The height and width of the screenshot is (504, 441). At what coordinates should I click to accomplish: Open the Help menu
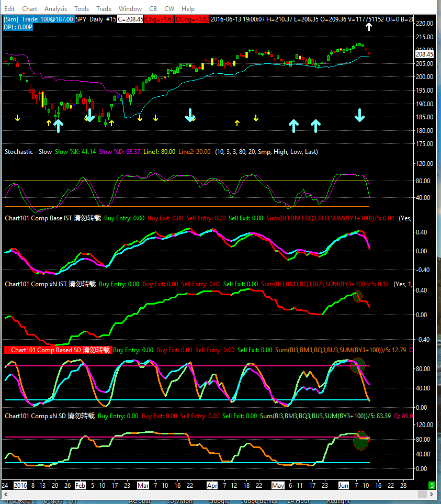pyautogui.click(x=188, y=9)
